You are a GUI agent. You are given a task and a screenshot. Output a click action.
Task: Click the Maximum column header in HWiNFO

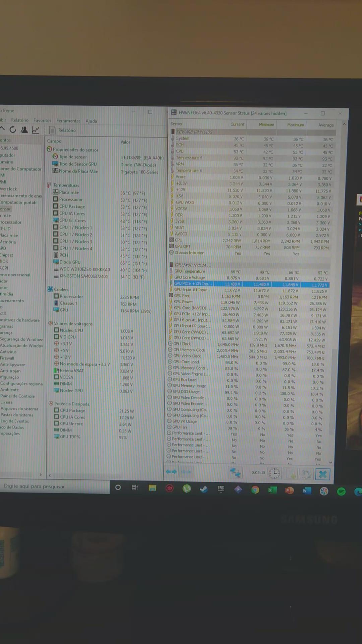(295, 125)
